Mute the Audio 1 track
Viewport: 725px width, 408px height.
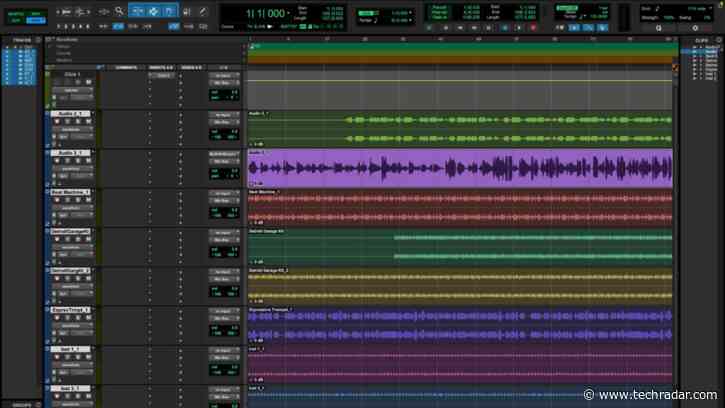88,121
